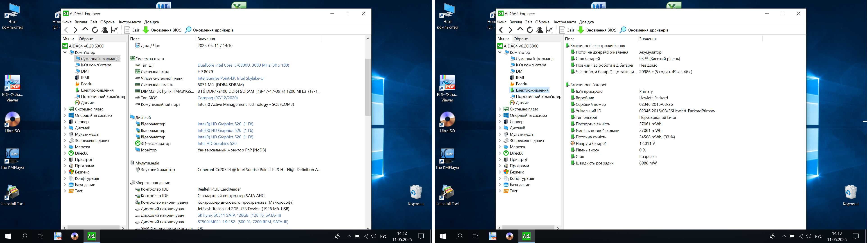Go back in the battery-view AIDA64 window toolbar
The width and height of the screenshot is (868, 243).
(x=501, y=30)
